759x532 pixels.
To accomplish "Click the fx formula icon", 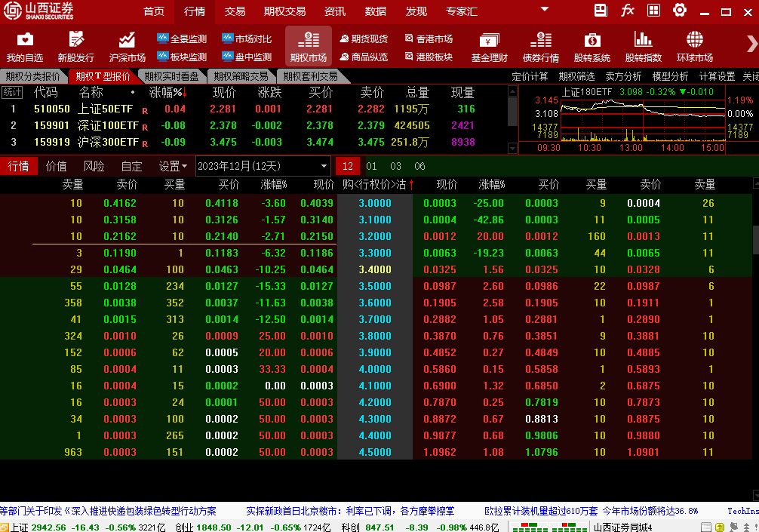I will [x=627, y=10].
